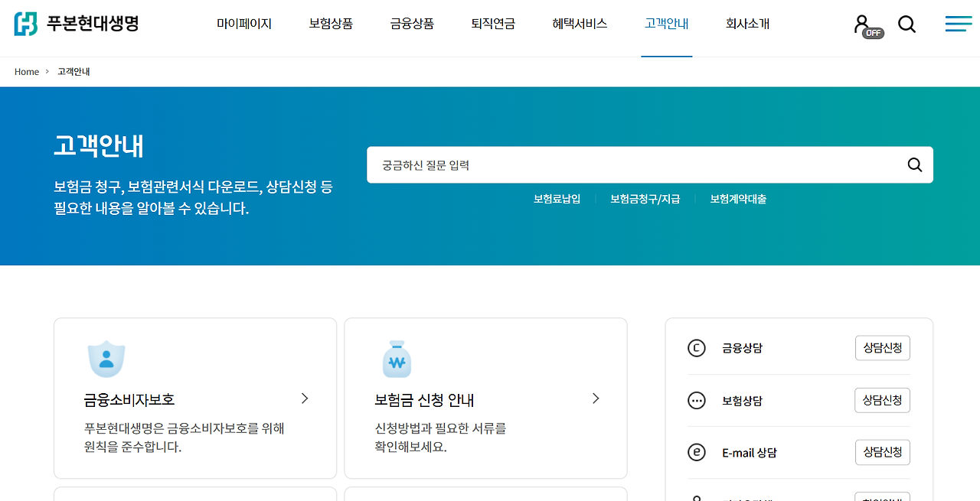The width and height of the screenshot is (980, 501).
Task: Open the user login icon with OFF badge
Action: 867,25
